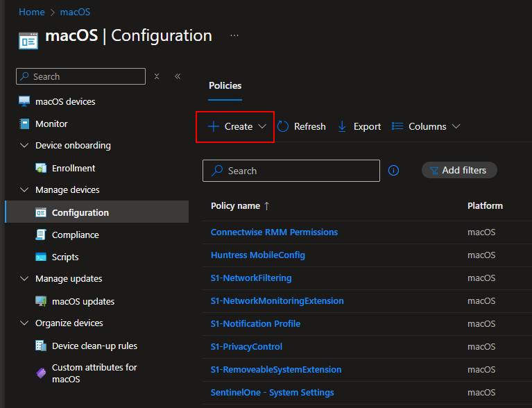Open the Huntress MobileConfig policy
The width and height of the screenshot is (532, 408).
click(x=257, y=255)
